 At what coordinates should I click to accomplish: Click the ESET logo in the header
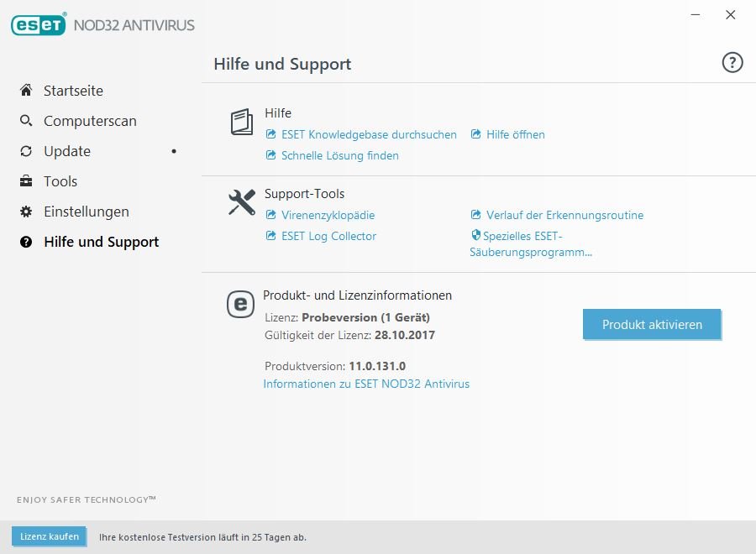(x=39, y=24)
